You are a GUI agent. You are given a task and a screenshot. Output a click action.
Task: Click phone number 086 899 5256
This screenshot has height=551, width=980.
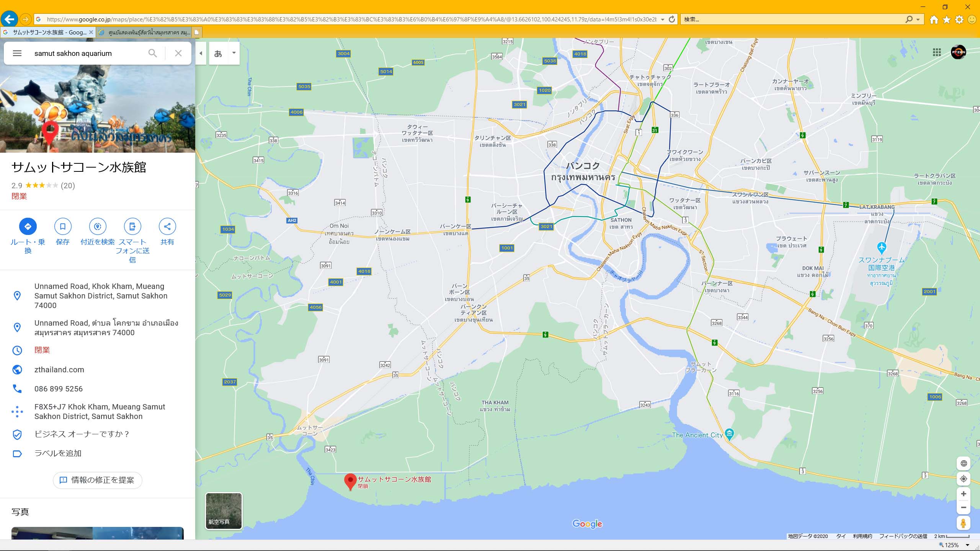click(x=59, y=389)
